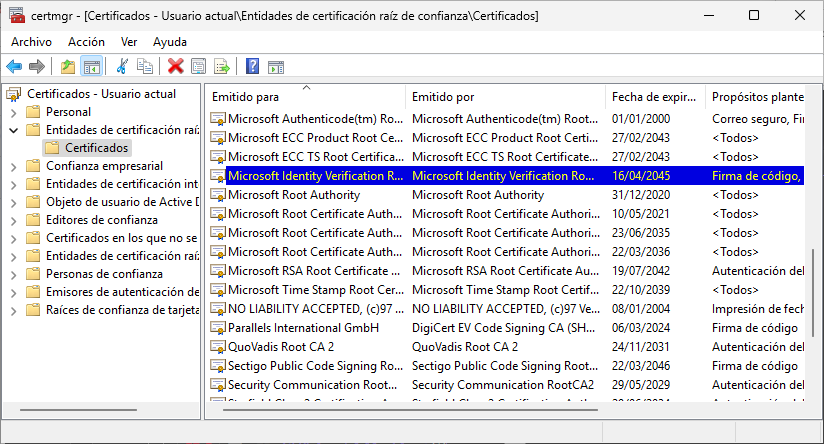The width and height of the screenshot is (824, 444).
Task: Open the Ver menu
Action: pos(129,42)
